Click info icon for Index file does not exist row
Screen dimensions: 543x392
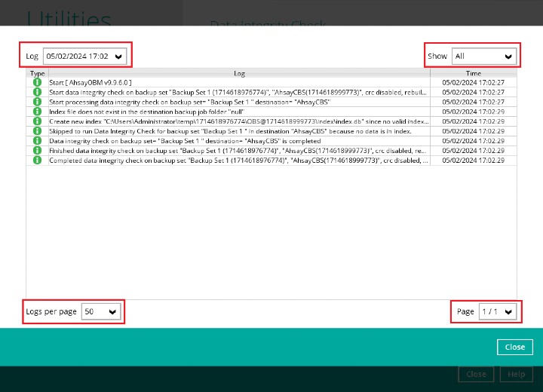37,112
